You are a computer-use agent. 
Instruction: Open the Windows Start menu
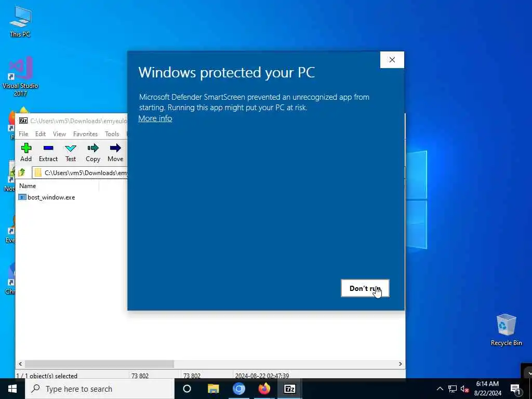click(x=12, y=389)
